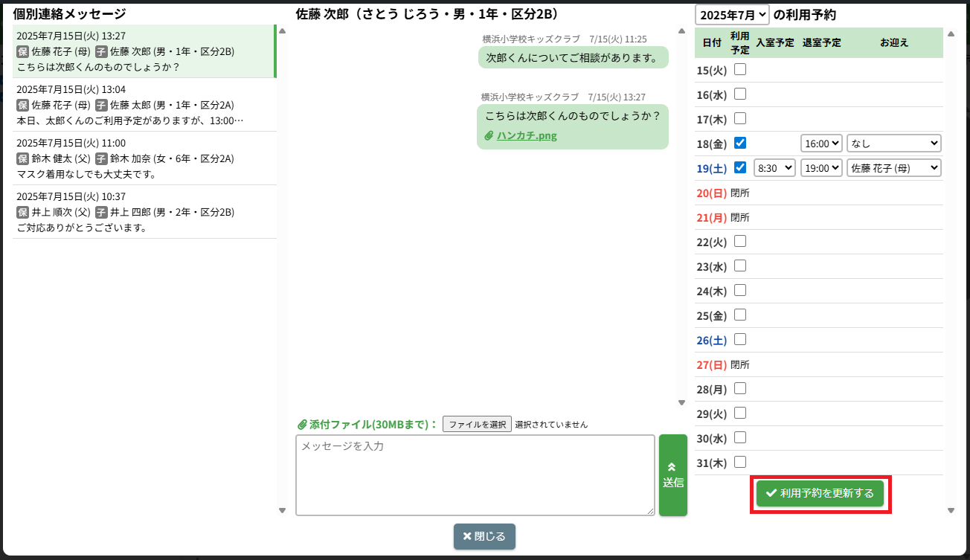Click scroll-up arrow of the message list
The width and height of the screenshot is (970, 560).
(x=282, y=31)
